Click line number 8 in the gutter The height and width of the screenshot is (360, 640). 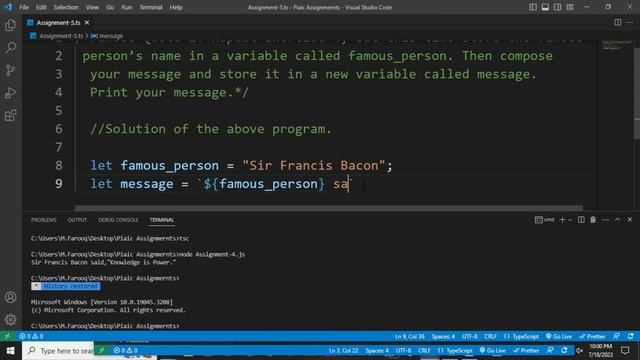(x=59, y=165)
